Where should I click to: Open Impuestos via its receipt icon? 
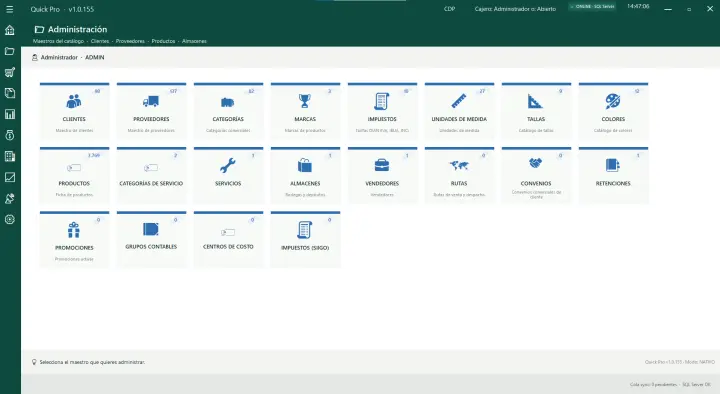[382, 101]
